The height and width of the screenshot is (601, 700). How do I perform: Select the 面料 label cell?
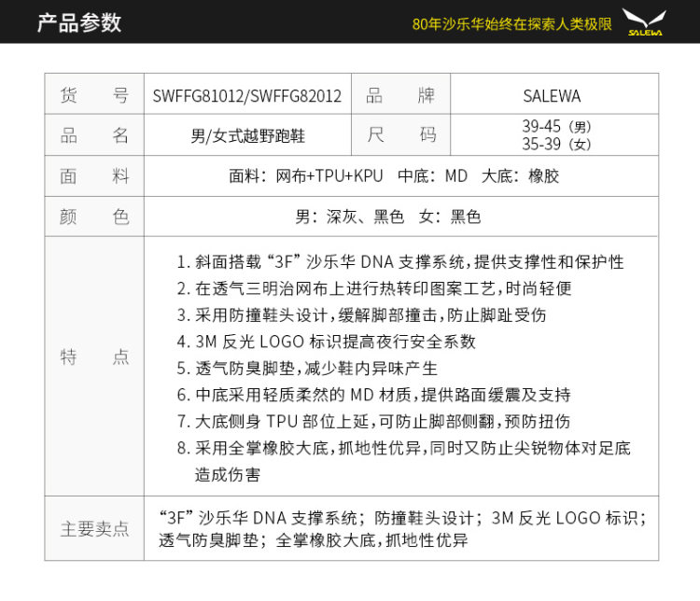(x=94, y=176)
